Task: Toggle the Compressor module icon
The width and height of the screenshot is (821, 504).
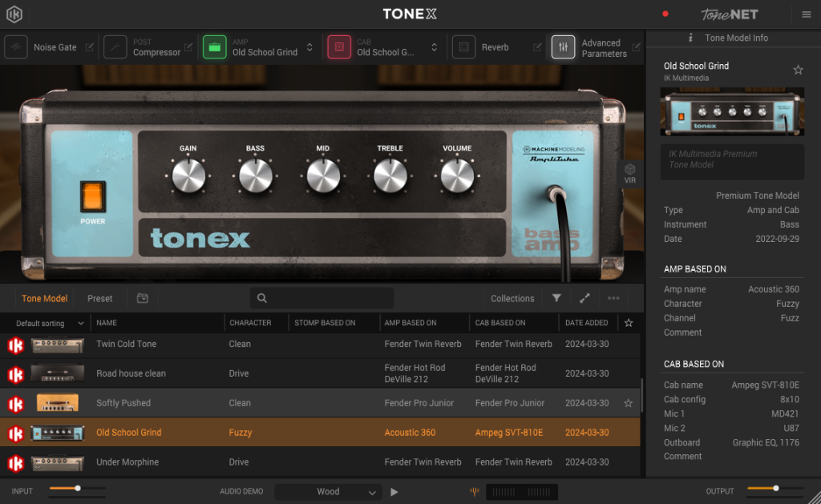Action: point(115,47)
